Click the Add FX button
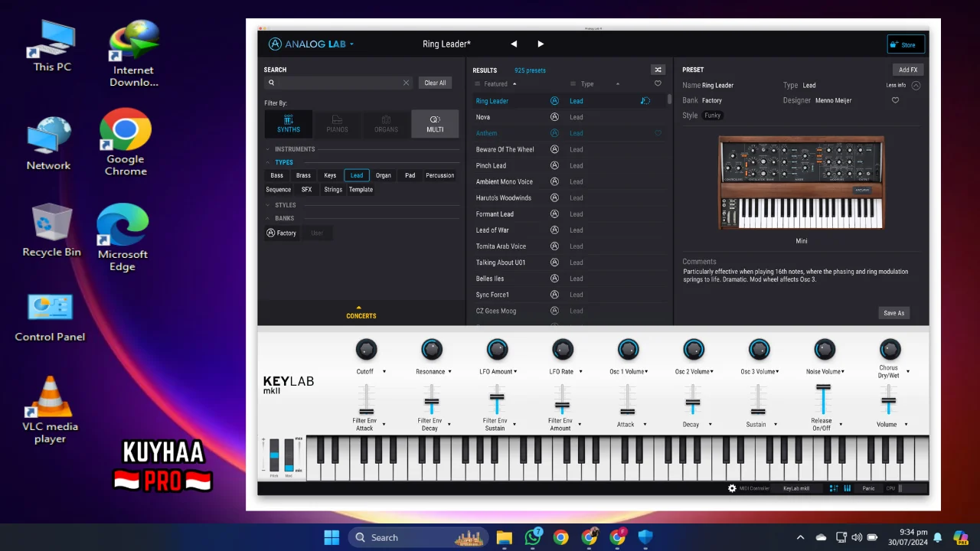This screenshot has width=980, height=551. tap(908, 70)
